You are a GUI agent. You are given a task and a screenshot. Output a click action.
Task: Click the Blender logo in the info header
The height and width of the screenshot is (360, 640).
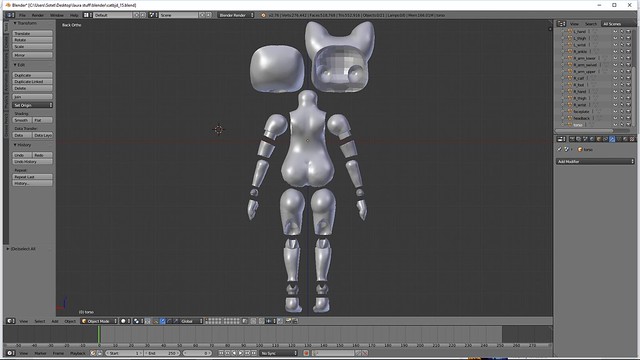pos(263,15)
